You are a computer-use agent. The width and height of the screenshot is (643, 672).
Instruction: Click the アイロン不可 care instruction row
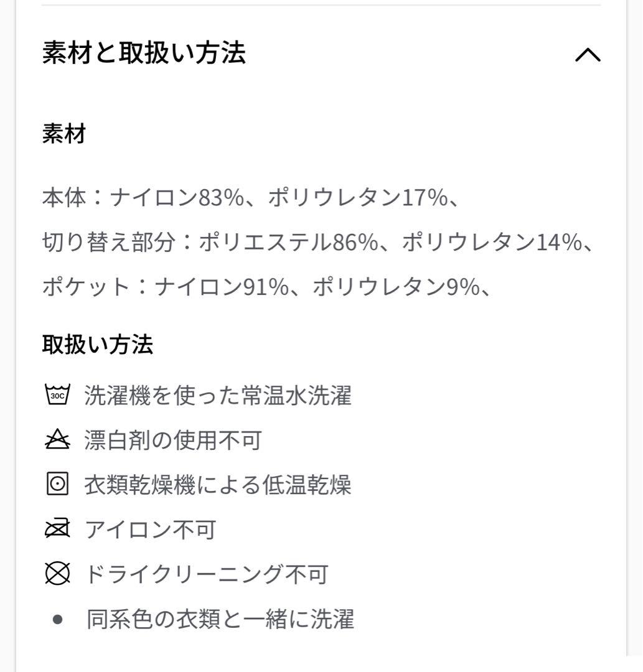[149, 530]
